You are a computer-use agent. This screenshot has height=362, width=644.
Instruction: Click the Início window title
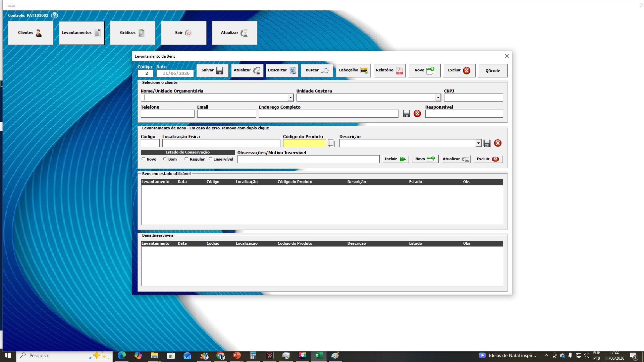(10, 5)
